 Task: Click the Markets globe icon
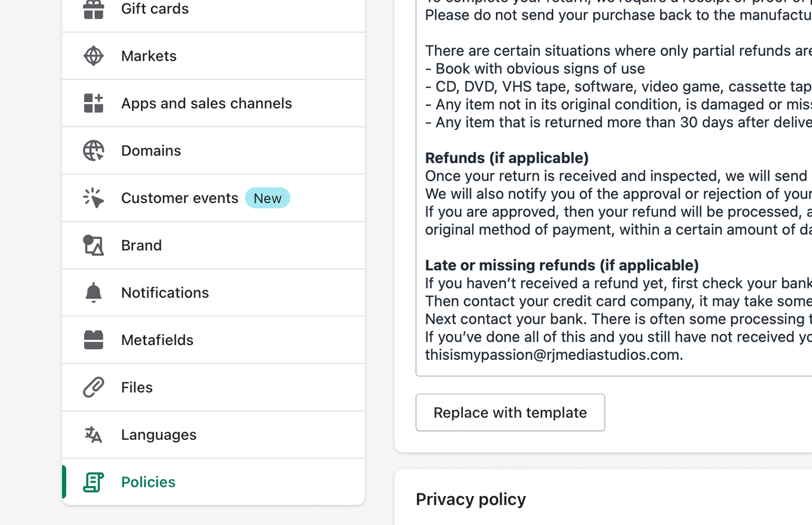(93, 56)
